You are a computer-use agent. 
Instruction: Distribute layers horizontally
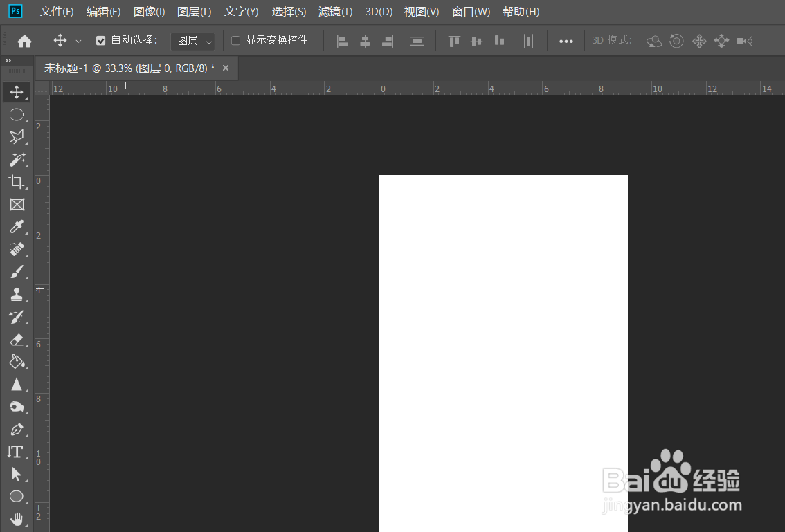point(528,41)
